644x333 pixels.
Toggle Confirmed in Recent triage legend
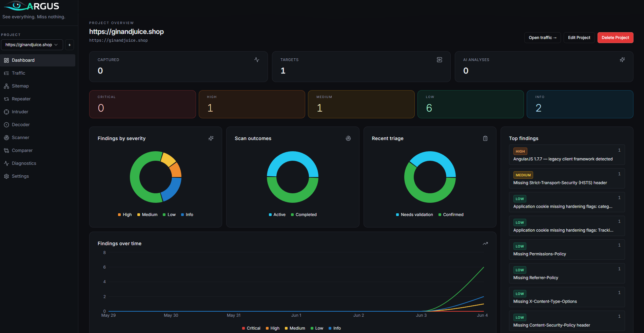click(x=451, y=215)
